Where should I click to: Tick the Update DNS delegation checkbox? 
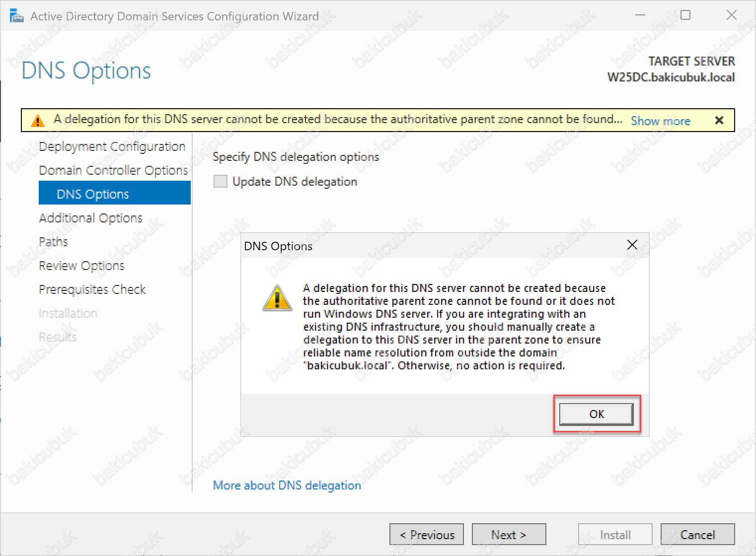(220, 181)
